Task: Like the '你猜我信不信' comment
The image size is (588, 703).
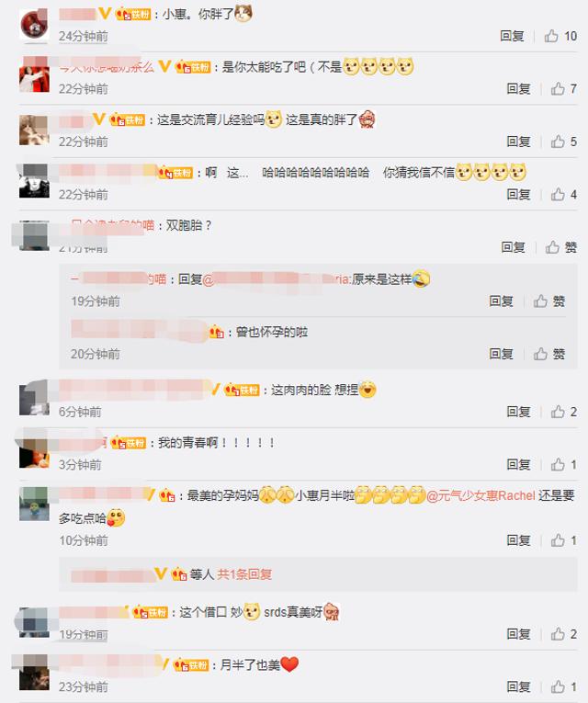Action: [564, 195]
